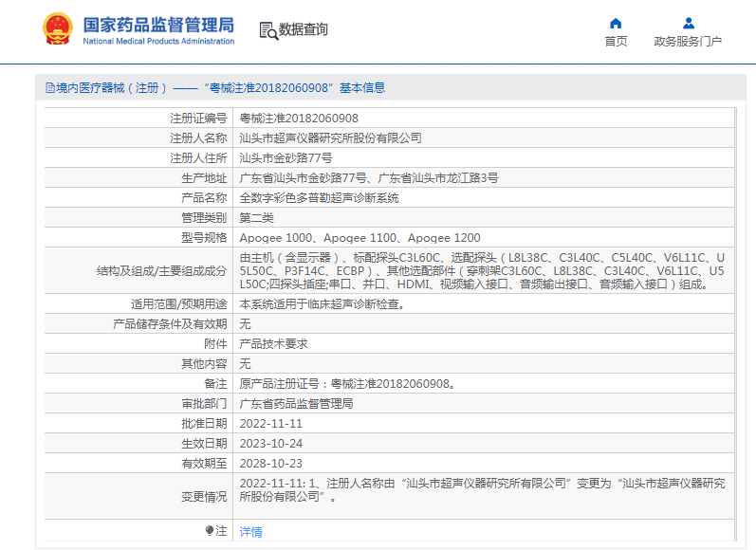This screenshot has height=550, width=756.
Task: Click the 管理类别 row label
Action: (x=204, y=218)
